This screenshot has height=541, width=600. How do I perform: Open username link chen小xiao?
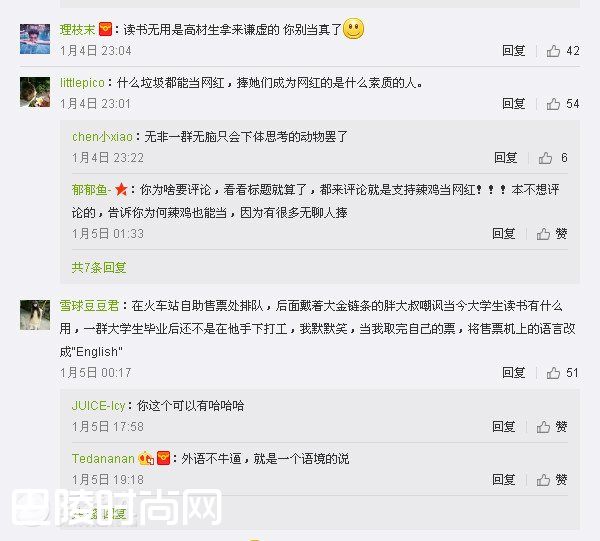[102, 137]
